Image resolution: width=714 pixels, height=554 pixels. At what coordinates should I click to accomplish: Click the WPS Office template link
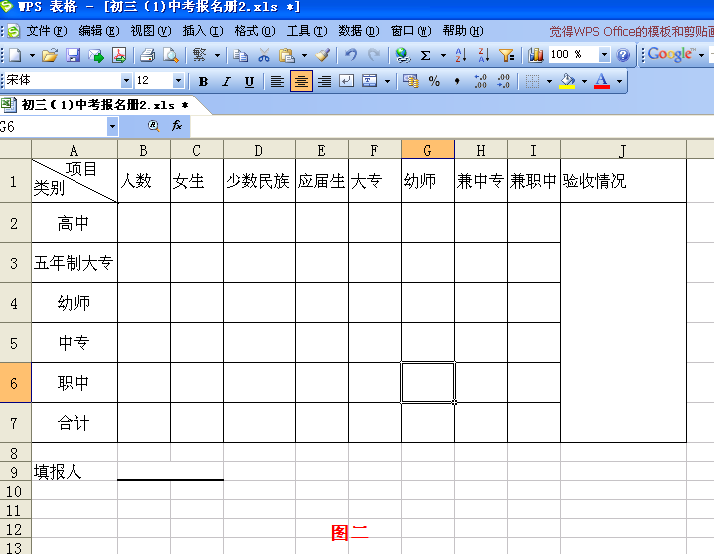pyautogui.click(x=630, y=31)
